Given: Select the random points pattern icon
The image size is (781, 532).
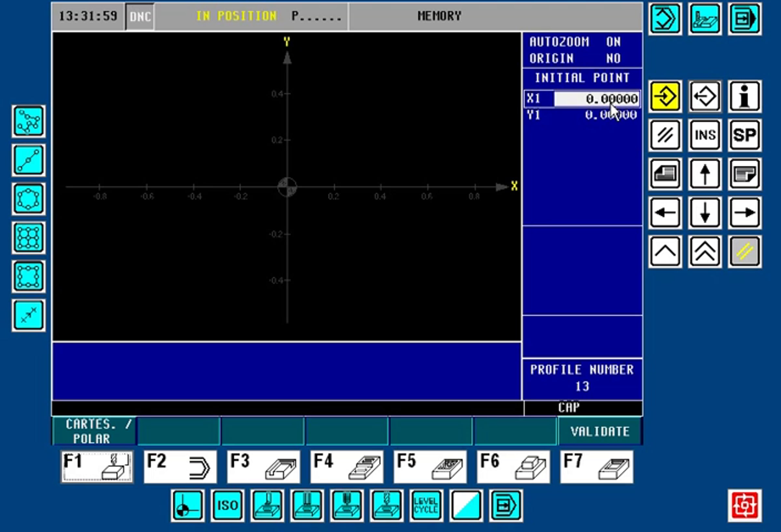Looking at the screenshot, I should tap(29, 121).
